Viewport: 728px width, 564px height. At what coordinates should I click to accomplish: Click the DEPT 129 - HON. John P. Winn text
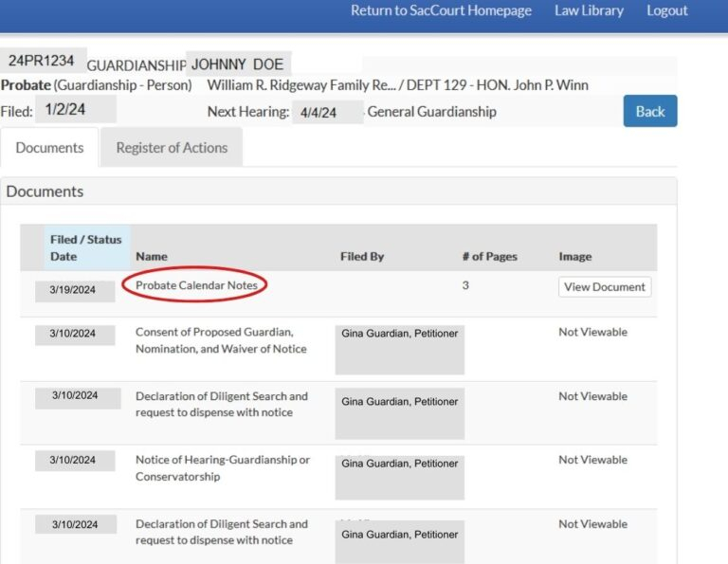coord(498,85)
